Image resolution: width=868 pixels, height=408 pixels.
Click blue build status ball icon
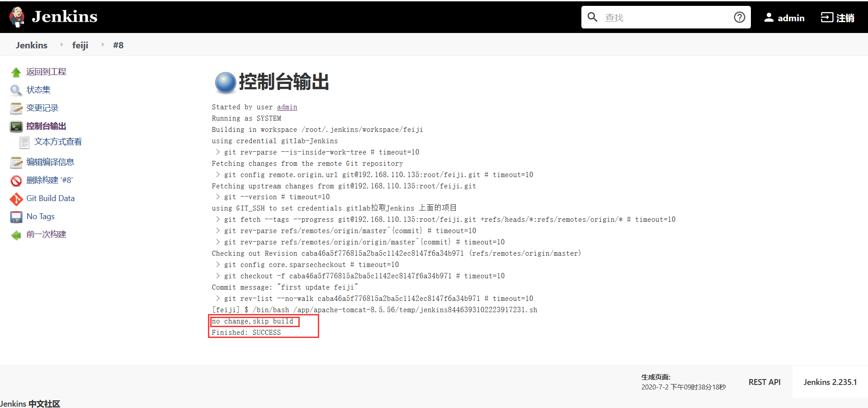225,83
